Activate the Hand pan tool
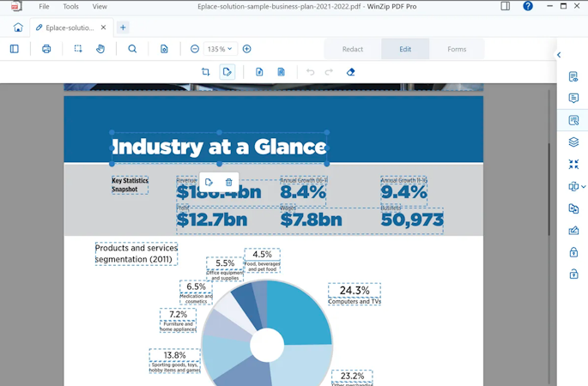 tap(100, 49)
